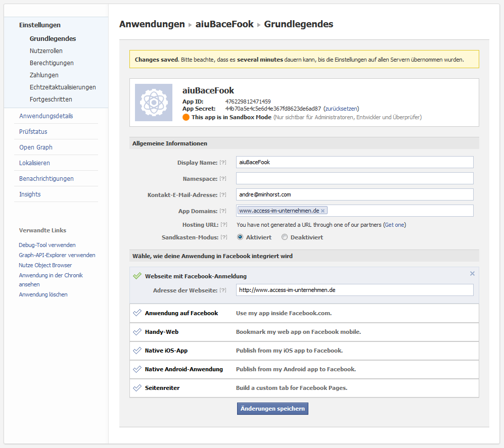Image resolution: width=504 pixels, height=448 pixels.
Task: Click the help [?] icon beside App Domains
Action: click(x=223, y=211)
